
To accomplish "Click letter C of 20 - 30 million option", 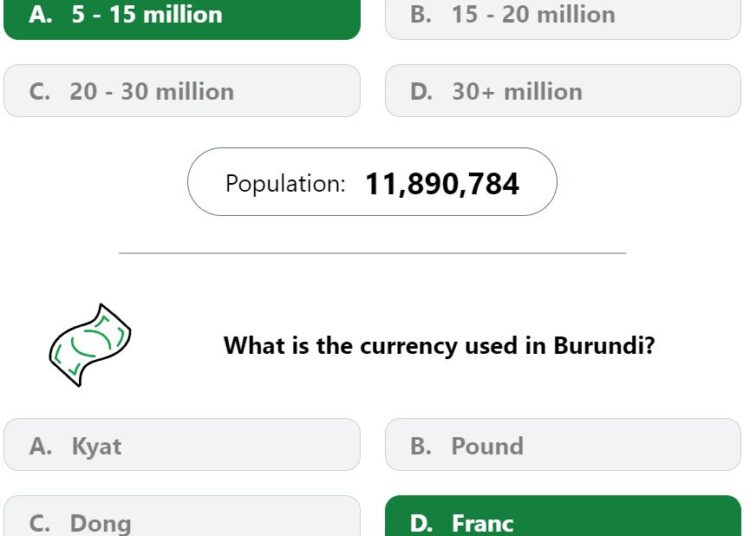I will (x=39, y=92).
